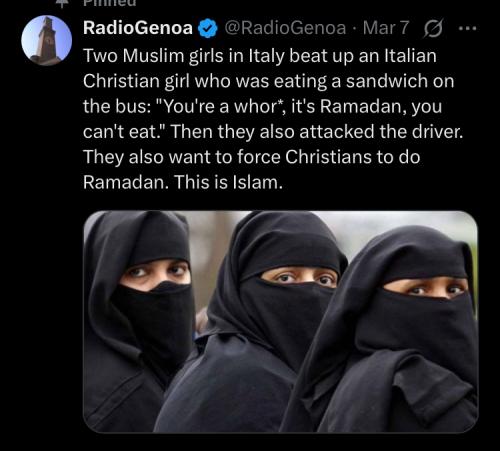The height and width of the screenshot is (451, 500).
Task: Visit the @RadioGenoa handle link
Action: pyautogui.click(x=285, y=28)
